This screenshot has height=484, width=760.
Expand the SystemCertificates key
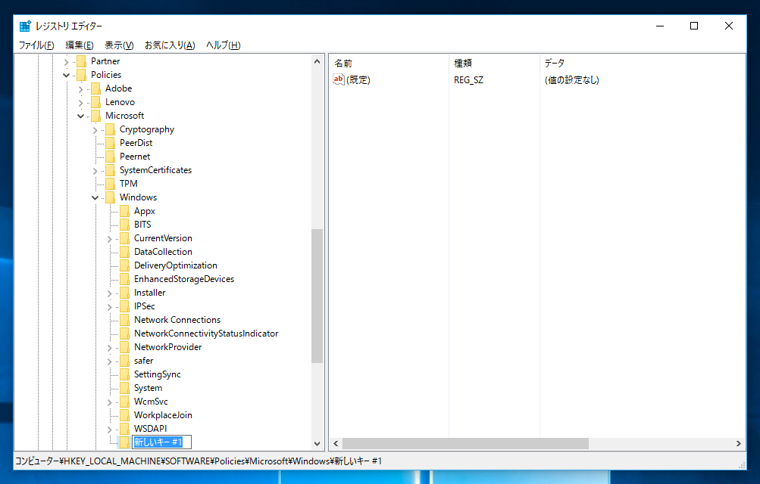coord(95,171)
